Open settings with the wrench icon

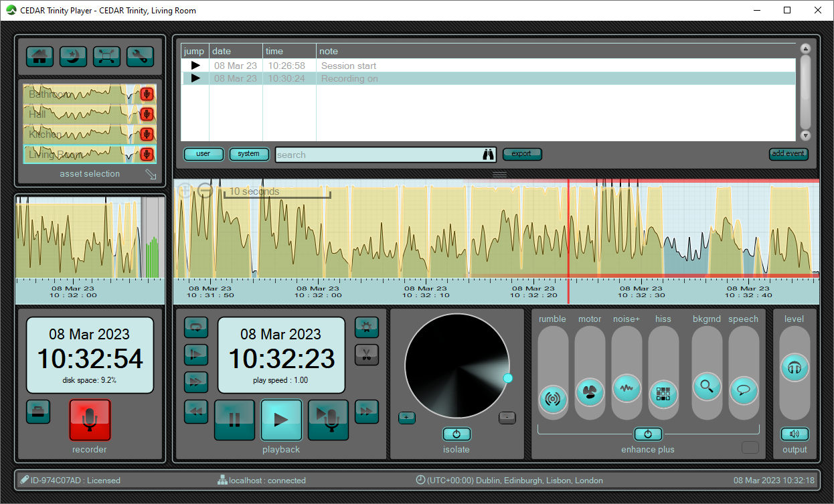click(140, 56)
